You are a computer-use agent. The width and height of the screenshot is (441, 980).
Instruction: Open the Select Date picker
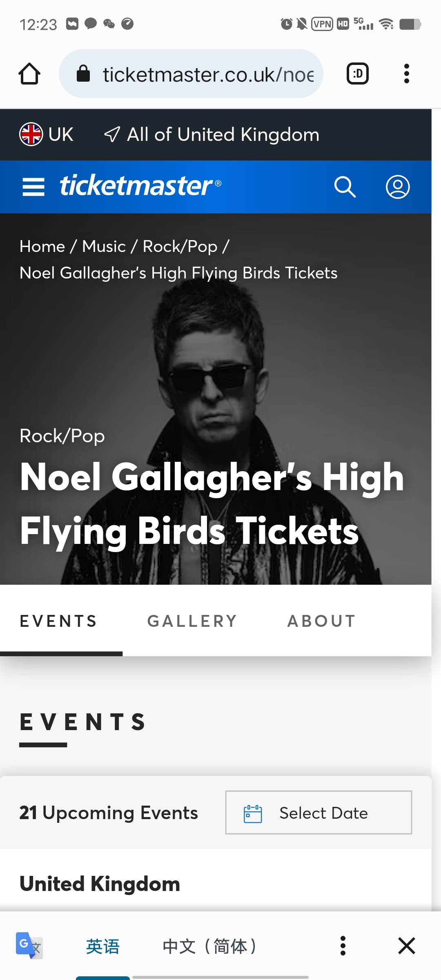click(x=318, y=813)
